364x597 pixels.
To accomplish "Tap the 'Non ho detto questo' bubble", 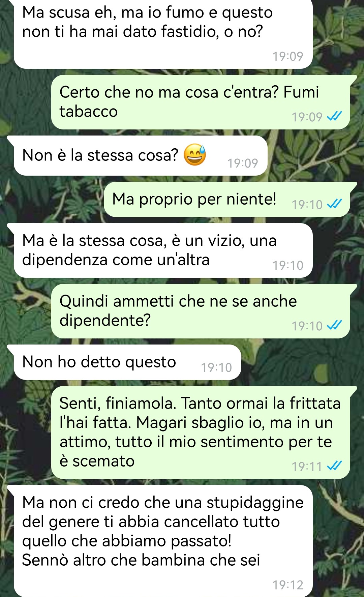I will tap(127, 362).
